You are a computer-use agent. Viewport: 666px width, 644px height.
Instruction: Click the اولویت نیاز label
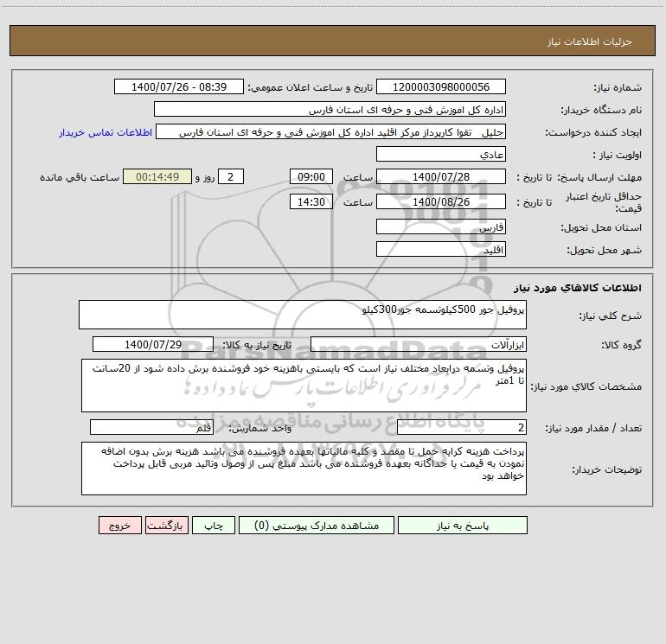[618, 156]
